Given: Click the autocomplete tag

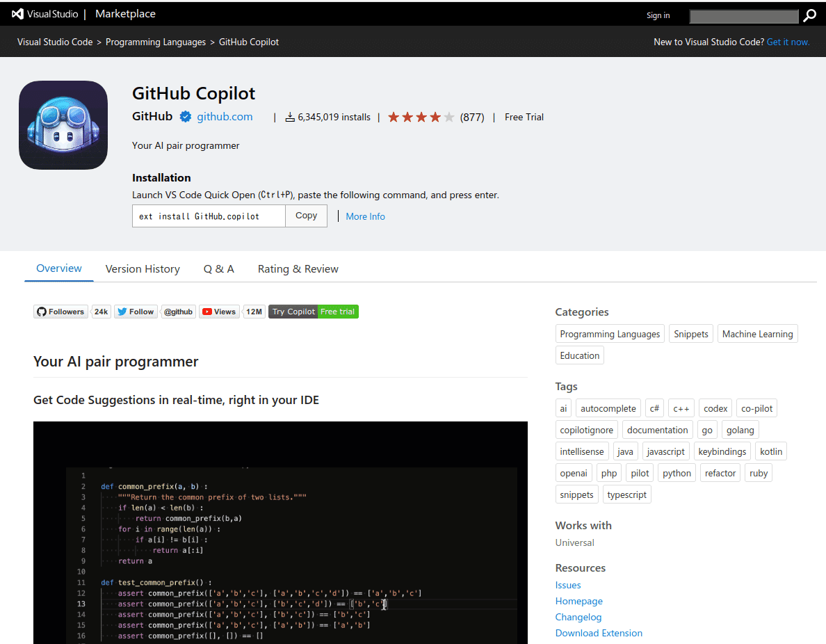Looking at the screenshot, I should pos(608,408).
